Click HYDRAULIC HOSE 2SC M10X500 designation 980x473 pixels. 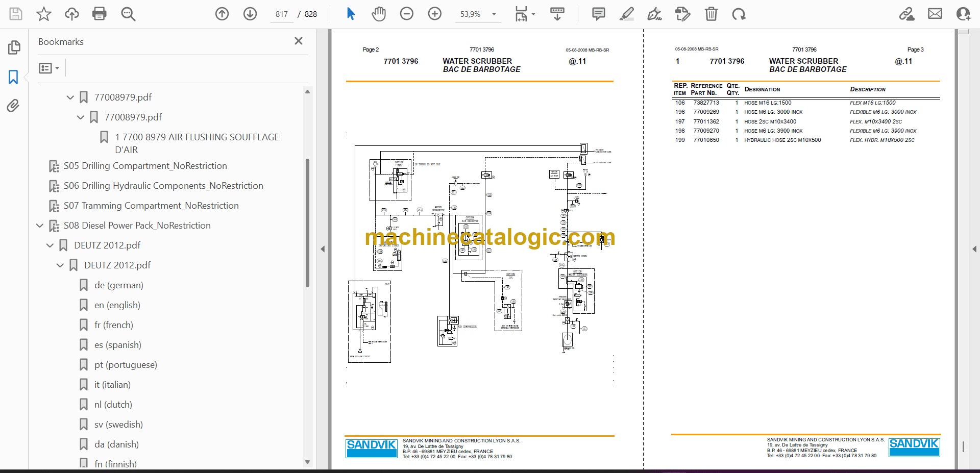tap(782, 140)
